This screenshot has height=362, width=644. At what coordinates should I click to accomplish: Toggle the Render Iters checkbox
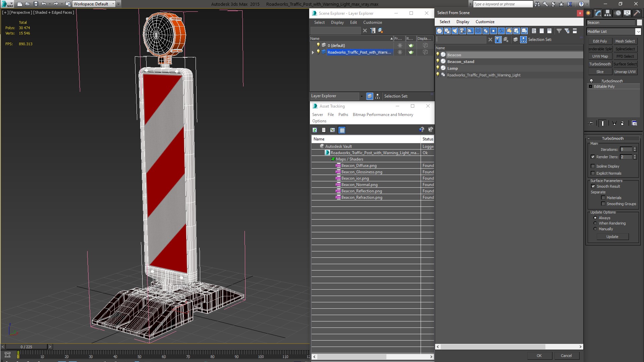[593, 157]
